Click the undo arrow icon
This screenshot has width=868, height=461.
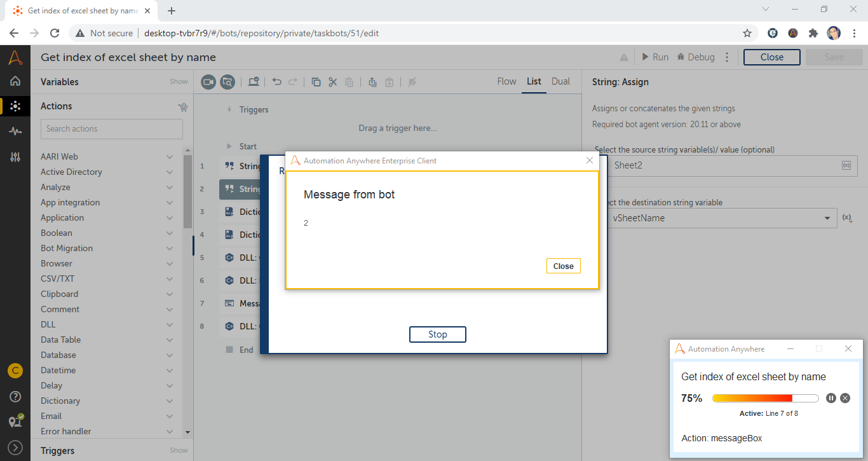(276, 82)
